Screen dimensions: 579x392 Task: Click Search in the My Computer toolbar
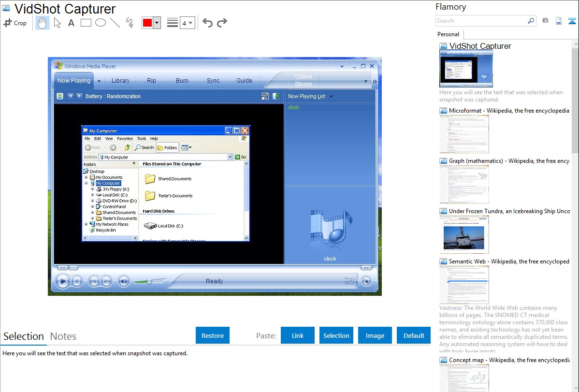coord(144,148)
